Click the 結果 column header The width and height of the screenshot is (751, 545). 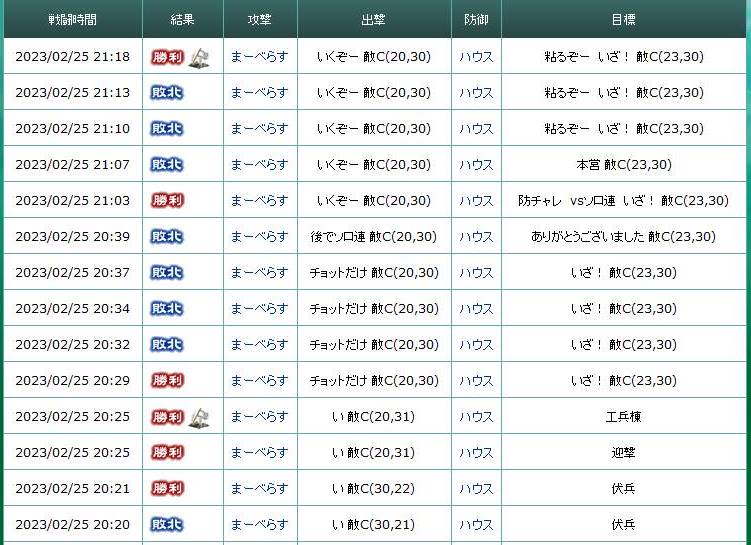pyautogui.click(x=182, y=19)
